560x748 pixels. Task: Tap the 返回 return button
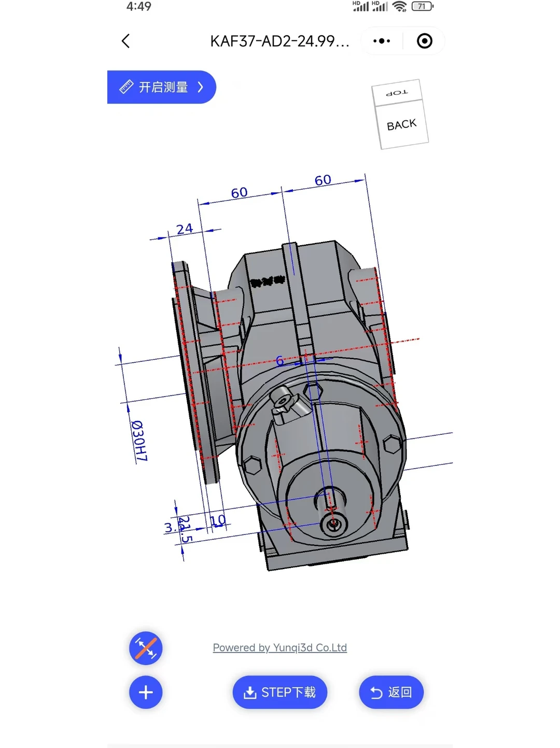pyautogui.click(x=391, y=692)
